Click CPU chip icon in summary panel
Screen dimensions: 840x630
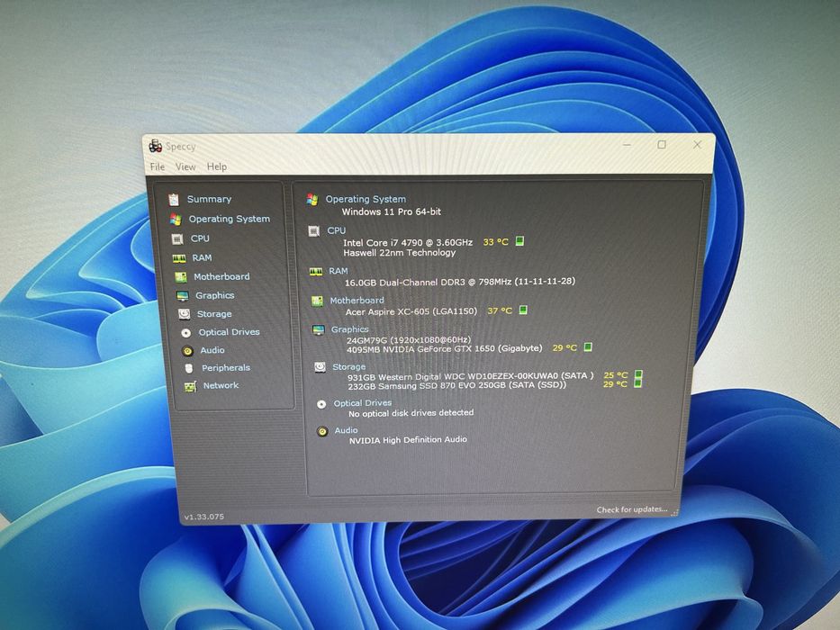click(x=314, y=231)
